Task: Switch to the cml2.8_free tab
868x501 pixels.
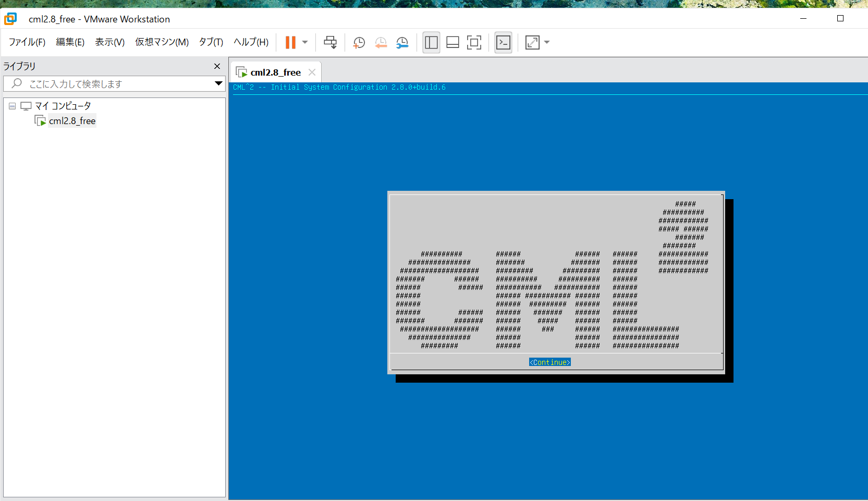Action: tap(275, 72)
